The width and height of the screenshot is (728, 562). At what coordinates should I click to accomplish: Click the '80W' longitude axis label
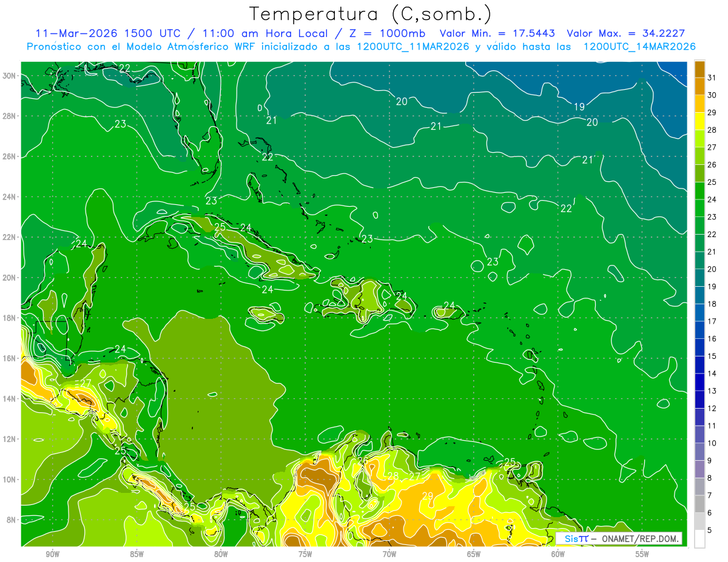click(x=221, y=554)
